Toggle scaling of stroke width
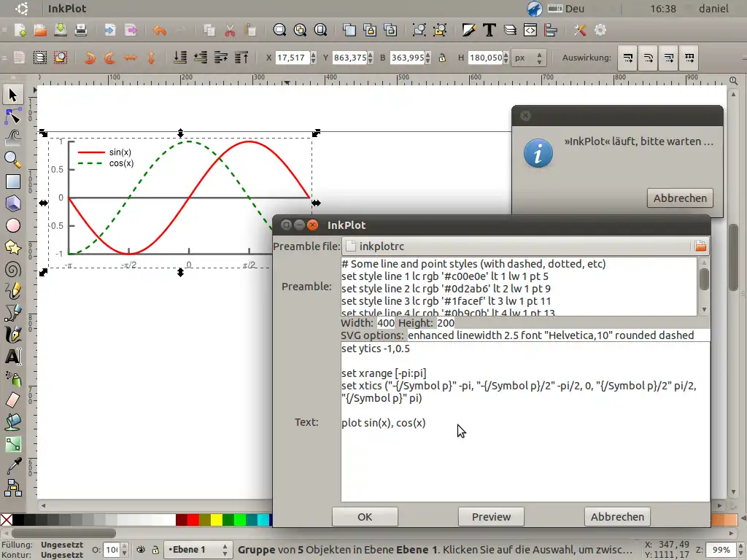747x560 pixels. 628,58
